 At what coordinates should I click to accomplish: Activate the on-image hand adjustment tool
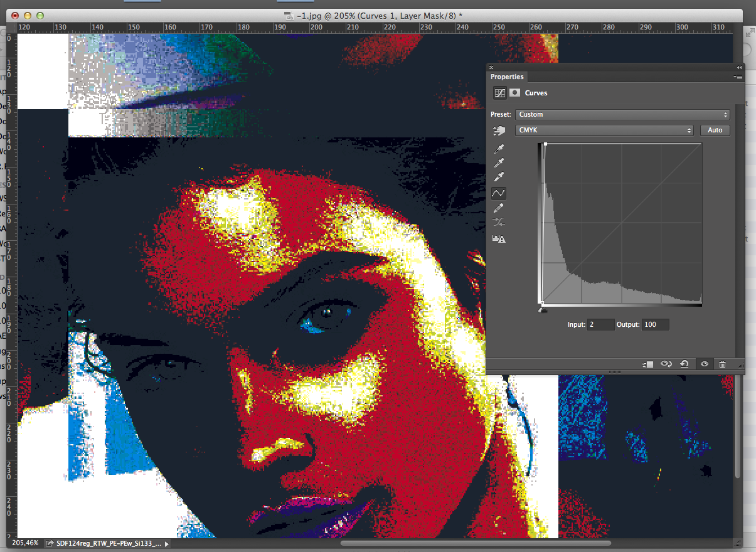tap(499, 130)
